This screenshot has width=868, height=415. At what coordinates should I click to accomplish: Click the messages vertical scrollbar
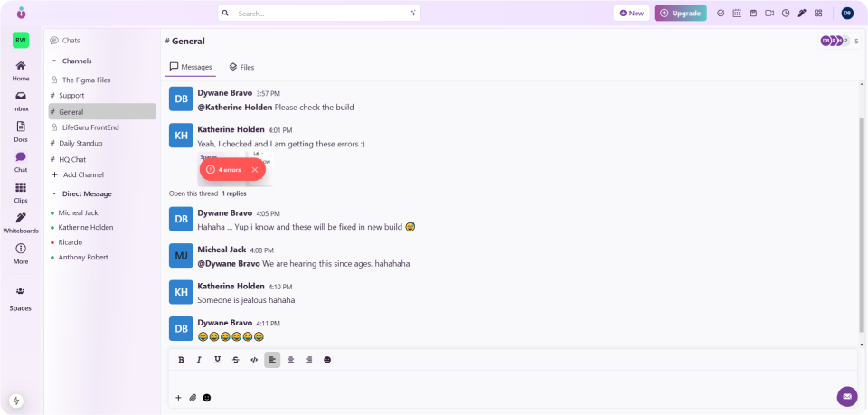(x=861, y=224)
